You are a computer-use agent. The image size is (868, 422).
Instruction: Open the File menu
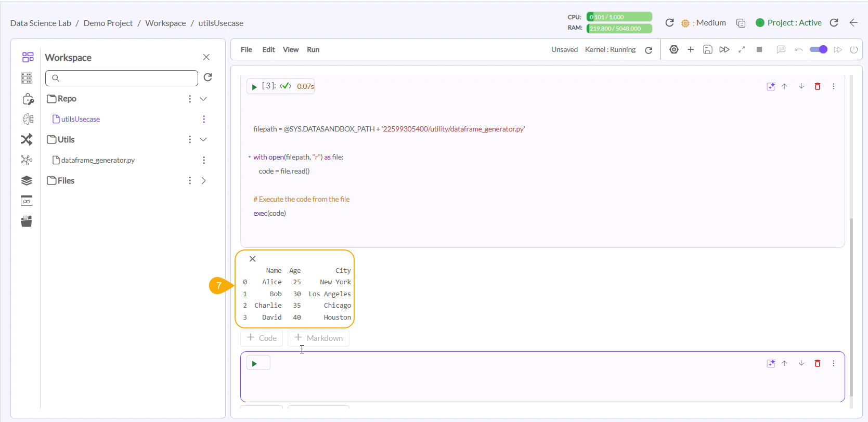246,50
